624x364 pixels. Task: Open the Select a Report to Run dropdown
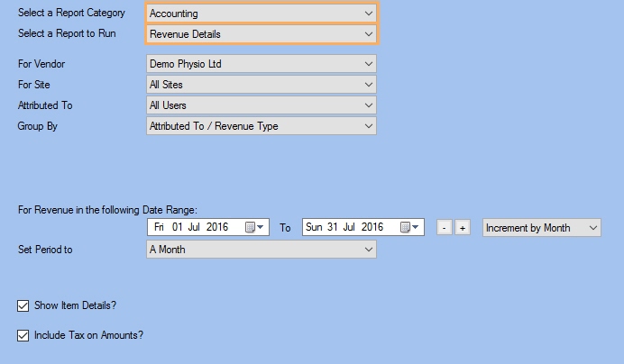pos(262,34)
